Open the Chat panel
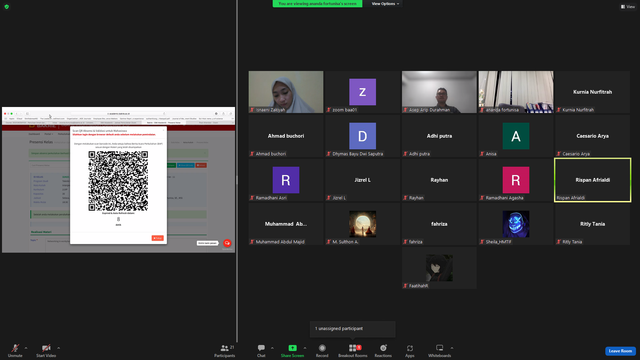 [x=261, y=350]
